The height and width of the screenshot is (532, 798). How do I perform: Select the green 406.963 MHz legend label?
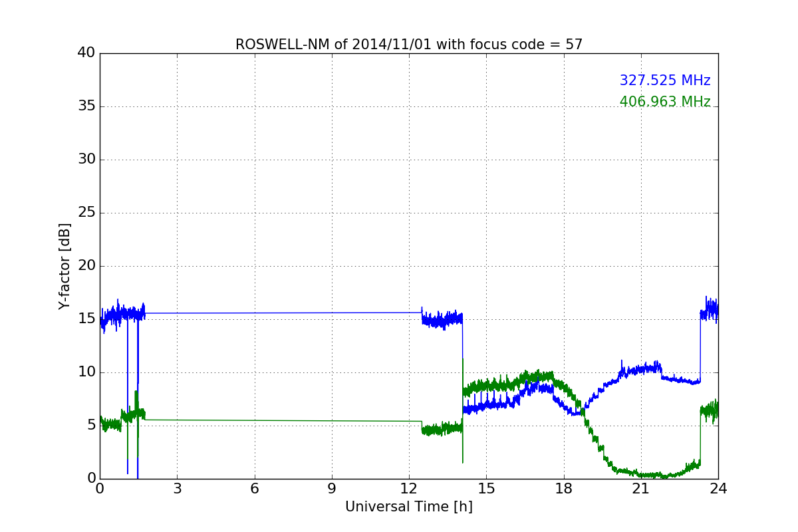tap(665, 102)
